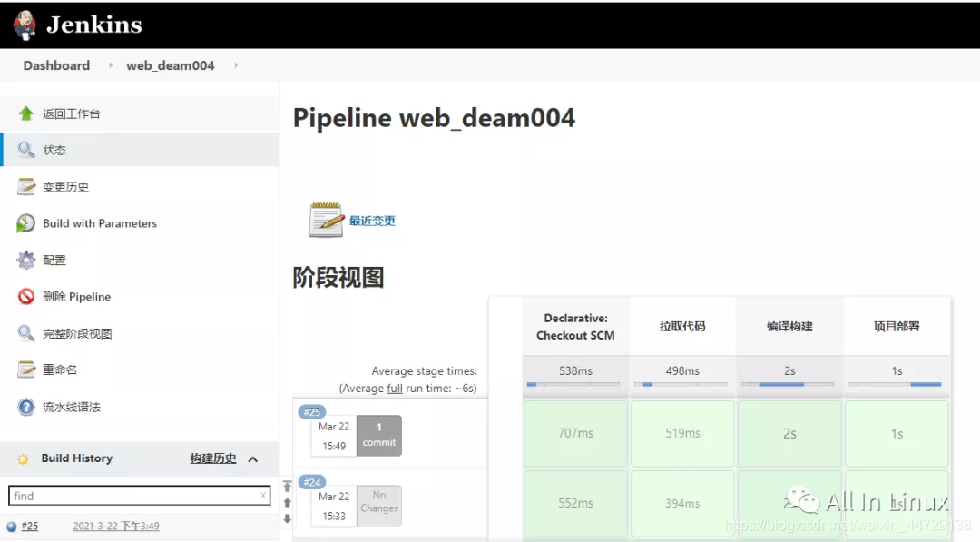Open 完整阶段视图 link

[x=77, y=333]
